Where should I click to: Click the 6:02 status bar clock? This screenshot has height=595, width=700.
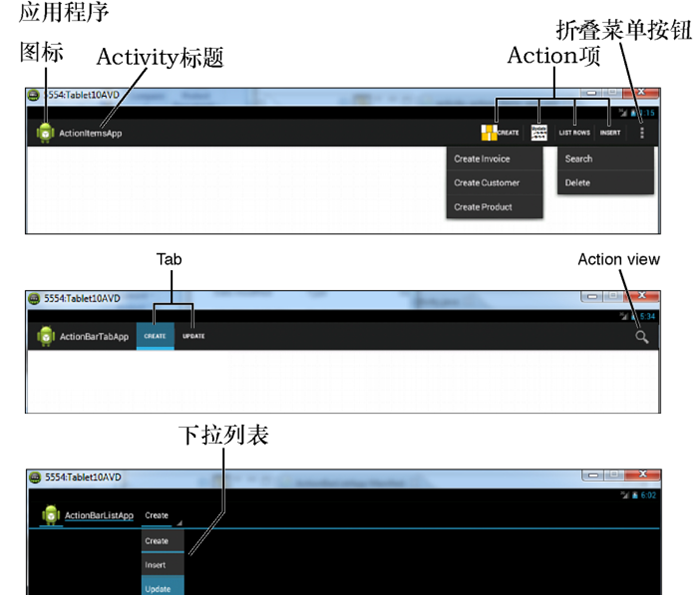[x=648, y=495]
